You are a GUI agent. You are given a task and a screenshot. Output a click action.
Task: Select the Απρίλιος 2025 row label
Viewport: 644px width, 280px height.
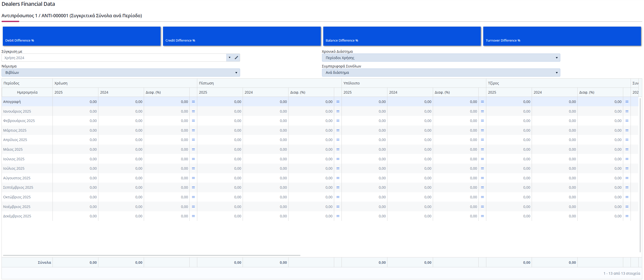click(x=15, y=140)
